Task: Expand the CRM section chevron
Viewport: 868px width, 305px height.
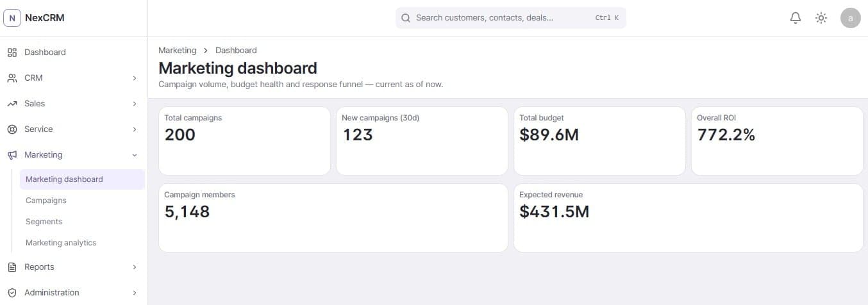Action: click(x=135, y=78)
